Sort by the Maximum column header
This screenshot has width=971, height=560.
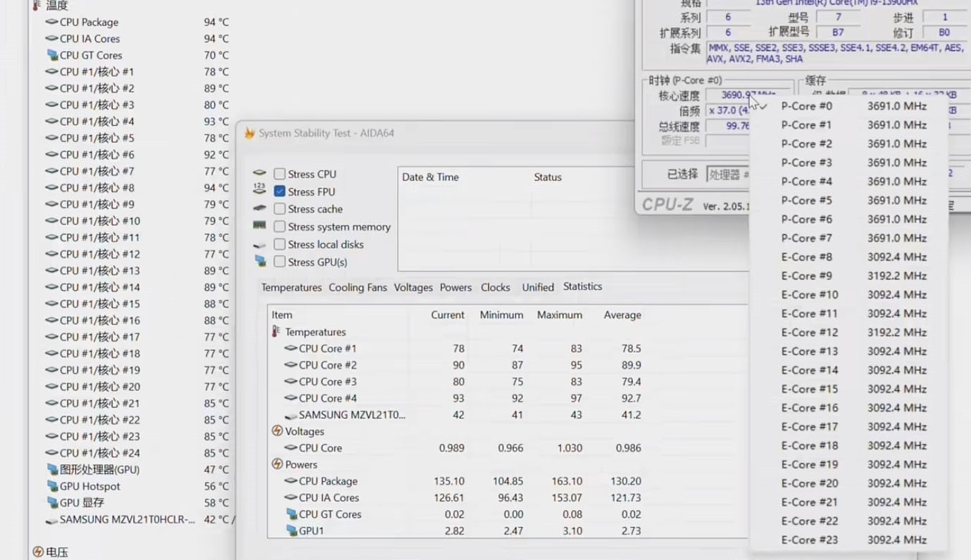pyautogui.click(x=560, y=315)
